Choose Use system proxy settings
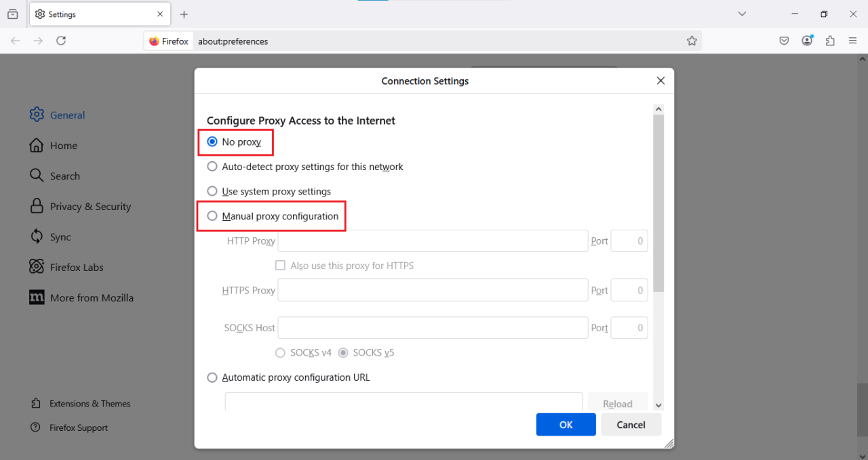Screen dimensions: 868x460 212,192
